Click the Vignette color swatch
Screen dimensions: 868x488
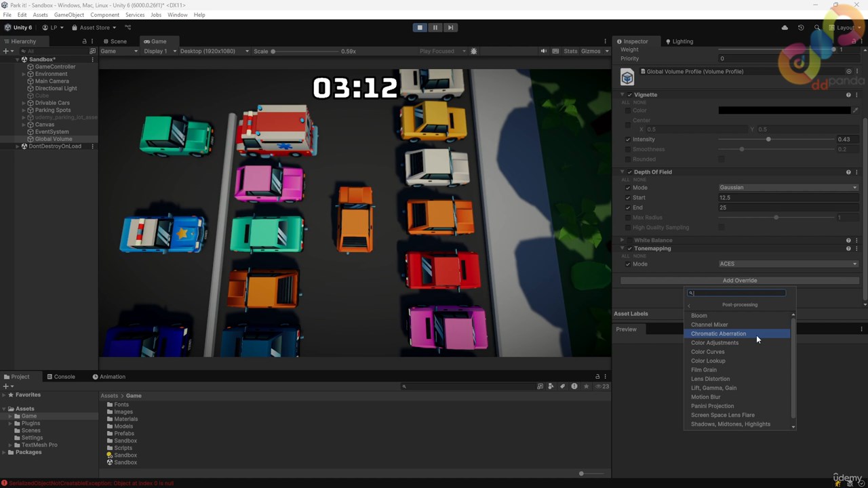pyautogui.click(x=785, y=110)
